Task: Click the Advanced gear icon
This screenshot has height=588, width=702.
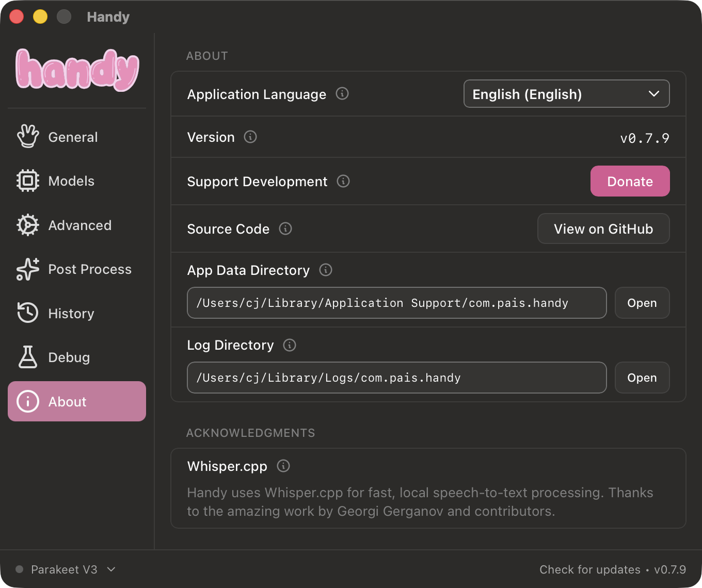Action: point(28,225)
